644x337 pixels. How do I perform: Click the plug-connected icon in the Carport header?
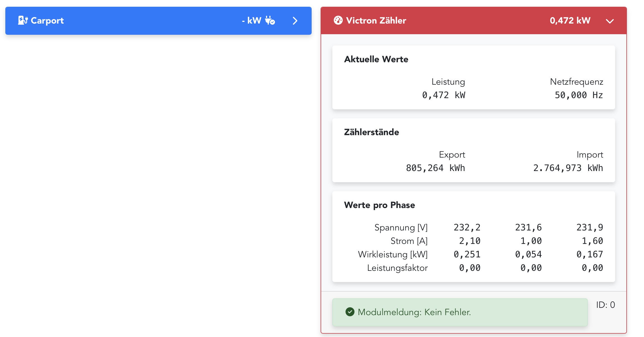270,20
